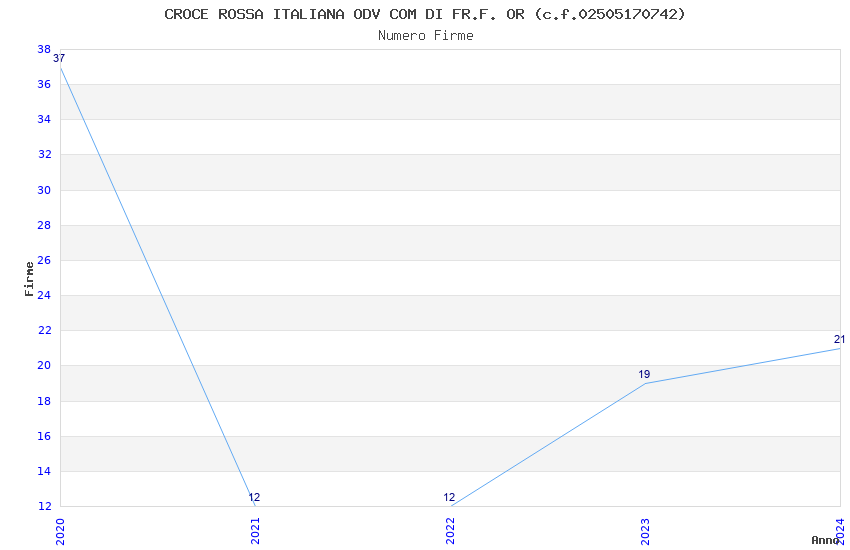Click y-axis tick value 14
Viewport: 850px width, 550px height.
pos(44,471)
